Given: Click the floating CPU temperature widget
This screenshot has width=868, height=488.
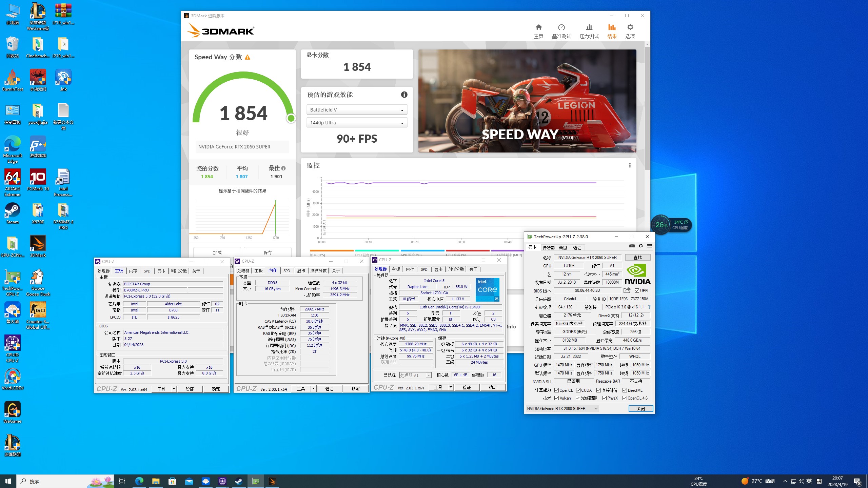Looking at the screenshot, I should click(671, 225).
